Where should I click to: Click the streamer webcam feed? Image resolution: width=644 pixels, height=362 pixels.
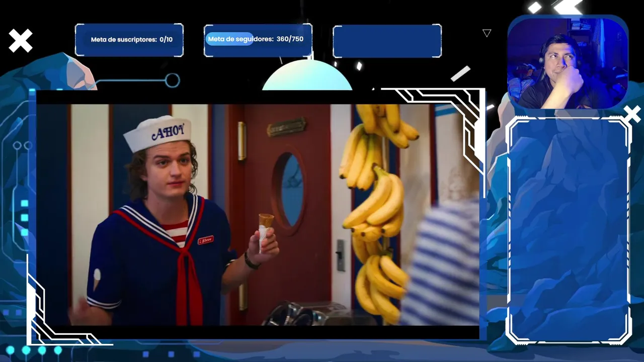point(568,62)
